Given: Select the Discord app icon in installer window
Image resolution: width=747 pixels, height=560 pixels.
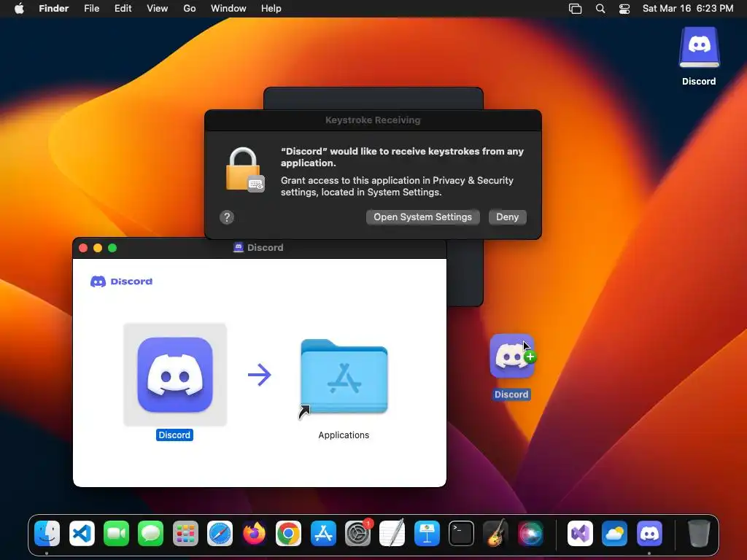Looking at the screenshot, I should coord(175,375).
